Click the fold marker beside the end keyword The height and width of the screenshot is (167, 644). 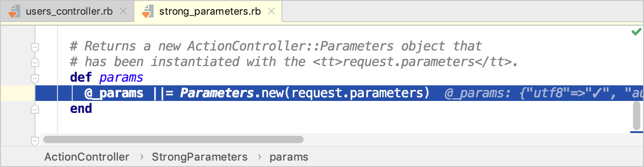pos(35,109)
